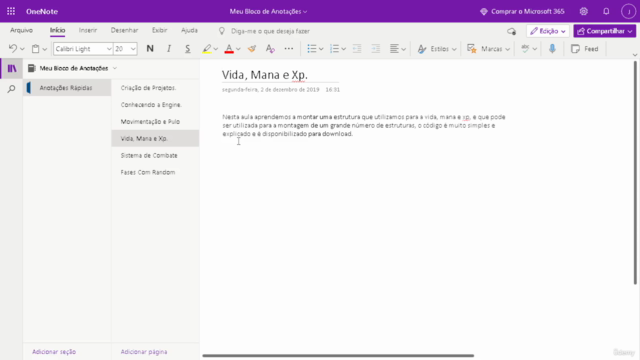640x360 pixels.
Task: Click the Compartilhar share button
Action: click(x=604, y=31)
